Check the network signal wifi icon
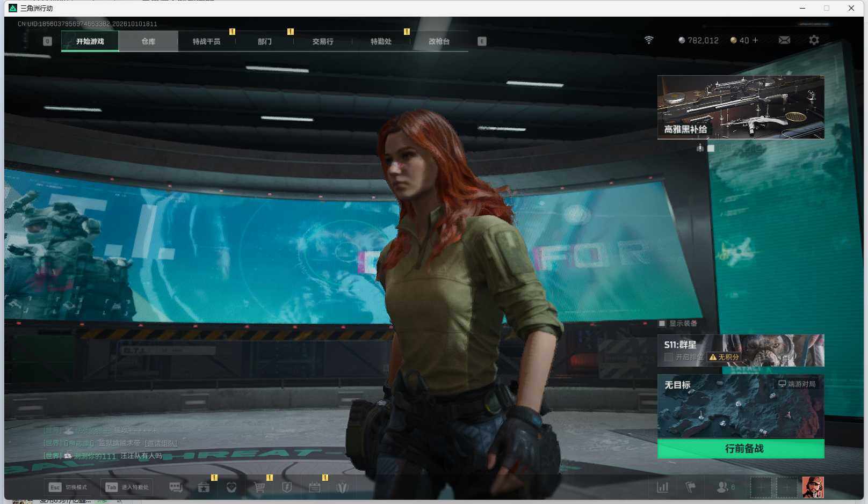This screenshot has height=504, width=868. click(x=649, y=40)
